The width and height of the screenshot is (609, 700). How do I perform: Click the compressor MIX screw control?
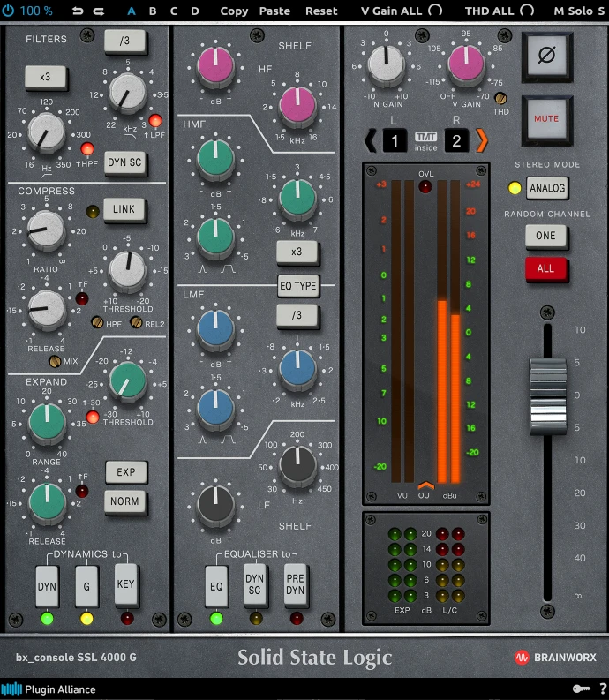(55, 361)
